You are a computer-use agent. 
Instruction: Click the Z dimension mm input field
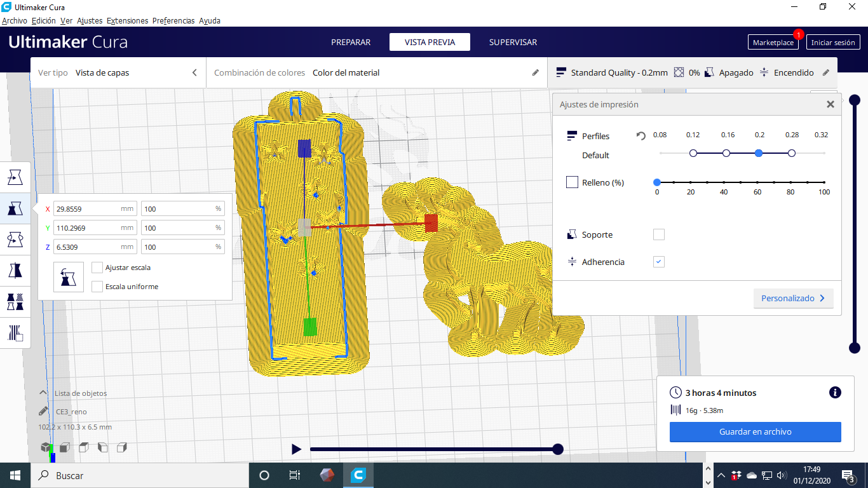pos(95,247)
